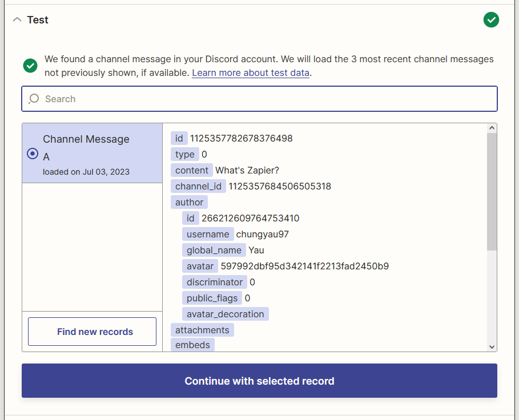519x420 pixels.
Task: Click the magnifier icon in the search box
Action: pos(34,99)
